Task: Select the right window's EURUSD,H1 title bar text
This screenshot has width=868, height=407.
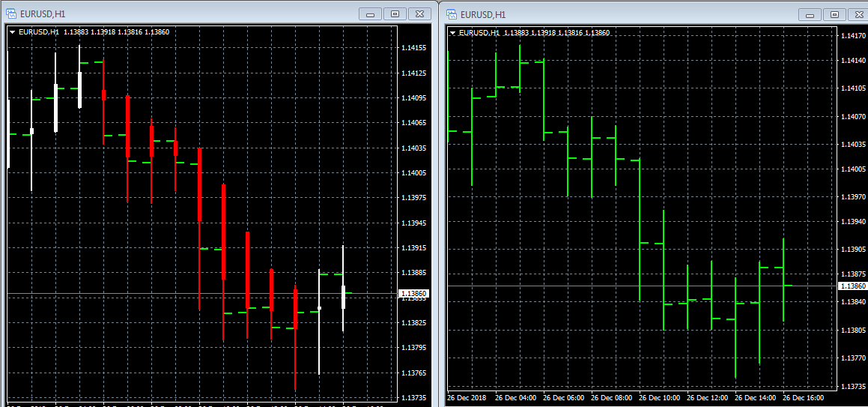Action: coord(483,14)
